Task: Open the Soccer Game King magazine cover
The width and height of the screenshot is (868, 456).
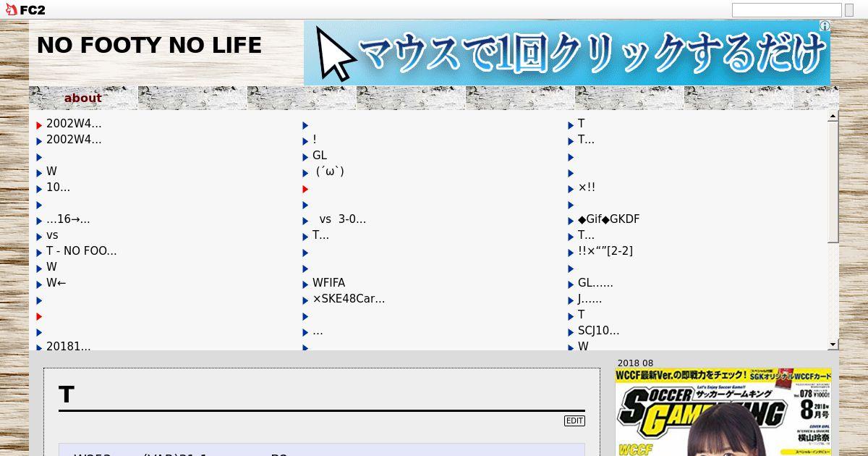Action: tap(723, 412)
